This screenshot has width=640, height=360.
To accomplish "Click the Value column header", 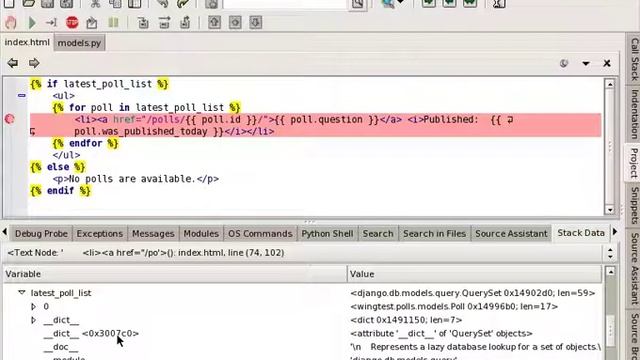I will [x=475, y=274].
